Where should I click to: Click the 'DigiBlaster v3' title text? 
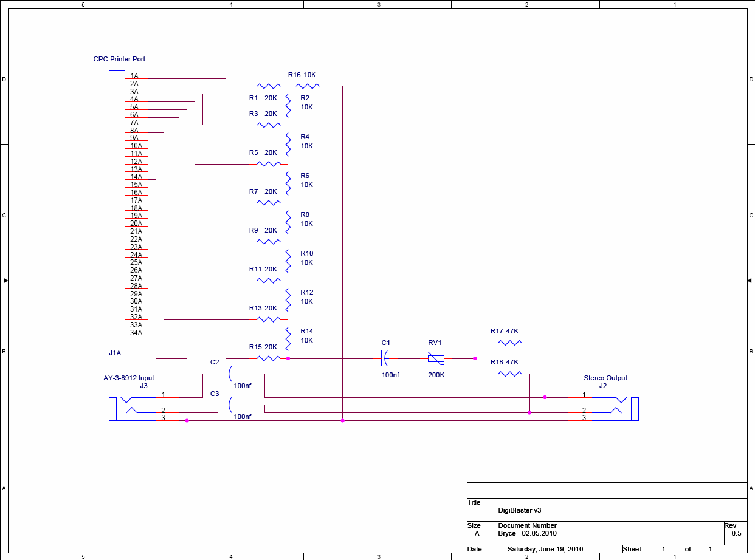pos(520,510)
